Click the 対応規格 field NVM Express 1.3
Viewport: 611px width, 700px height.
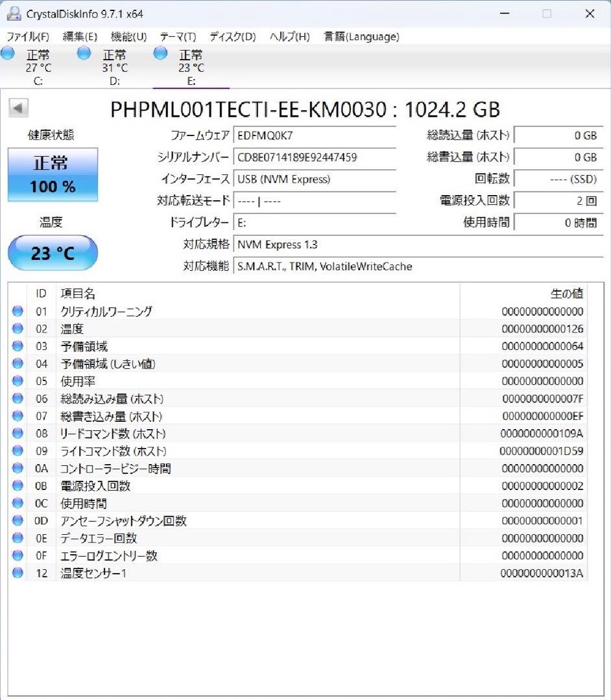pyautogui.click(x=418, y=244)
